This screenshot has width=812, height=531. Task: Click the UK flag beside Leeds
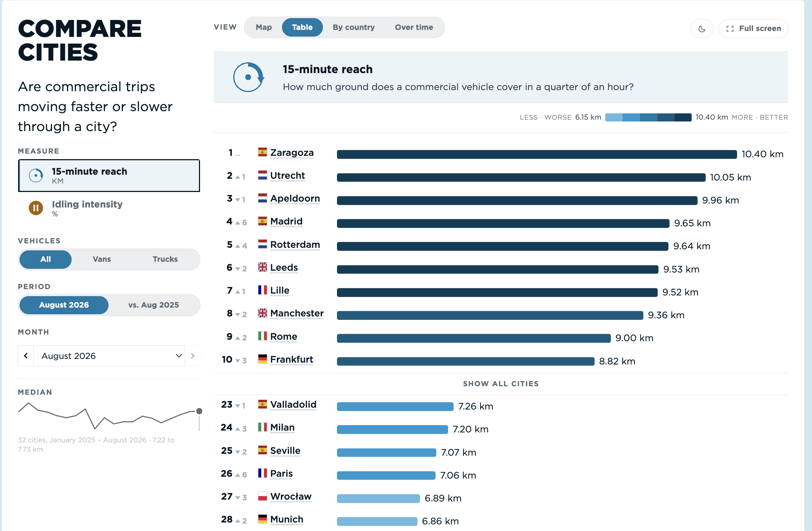point(262,267)
